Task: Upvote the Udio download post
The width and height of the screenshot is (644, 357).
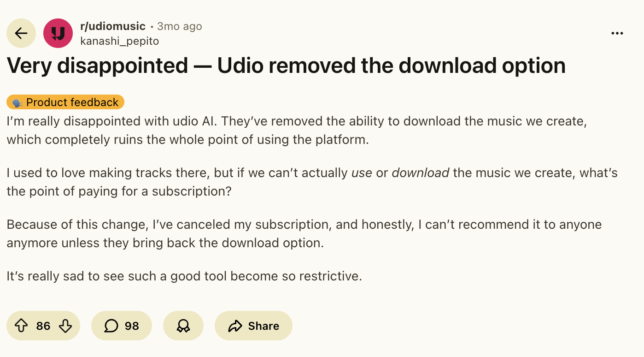Action: (x=21, y=326)
